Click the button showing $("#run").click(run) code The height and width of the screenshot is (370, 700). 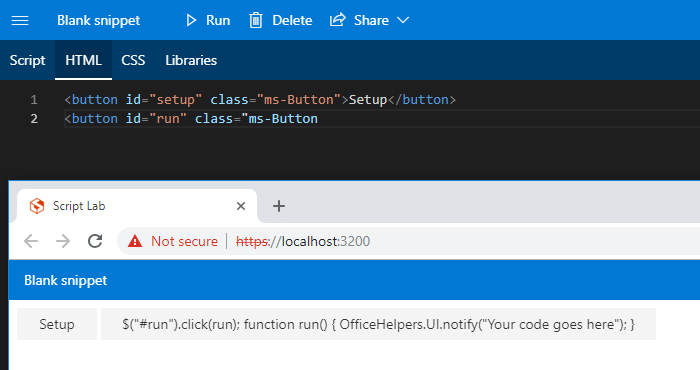tap(378, 324)
